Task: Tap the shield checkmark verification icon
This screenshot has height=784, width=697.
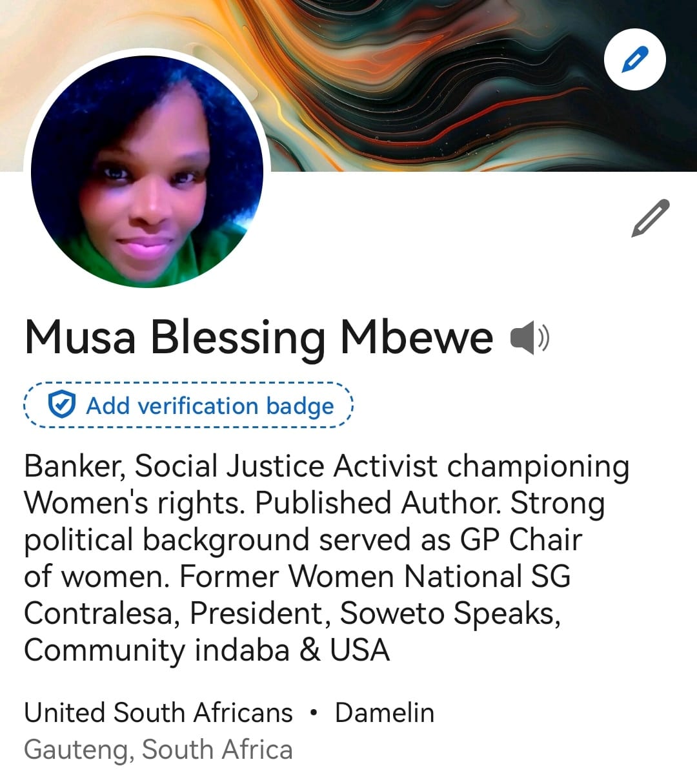Action: click(x=62, y=406)
